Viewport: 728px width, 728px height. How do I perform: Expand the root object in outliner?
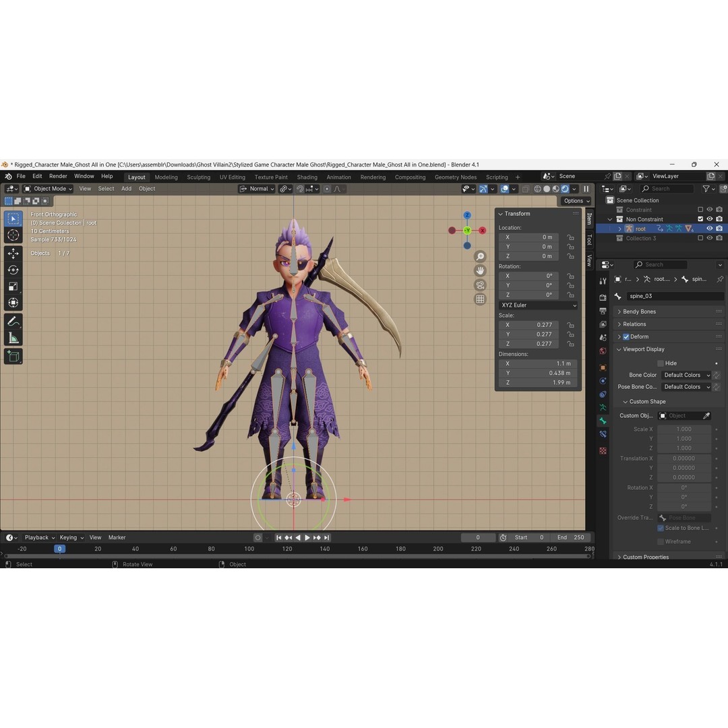pyautogui.click(x=619, y=229)
